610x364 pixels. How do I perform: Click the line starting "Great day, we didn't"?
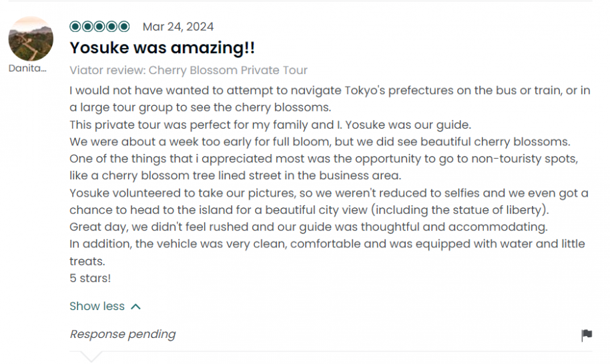(x=308, y=227)
